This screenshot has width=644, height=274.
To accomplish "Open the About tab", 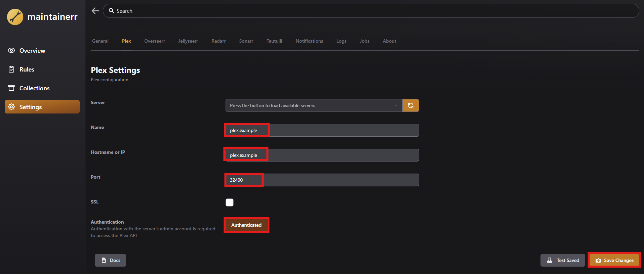I will point(389,41).
